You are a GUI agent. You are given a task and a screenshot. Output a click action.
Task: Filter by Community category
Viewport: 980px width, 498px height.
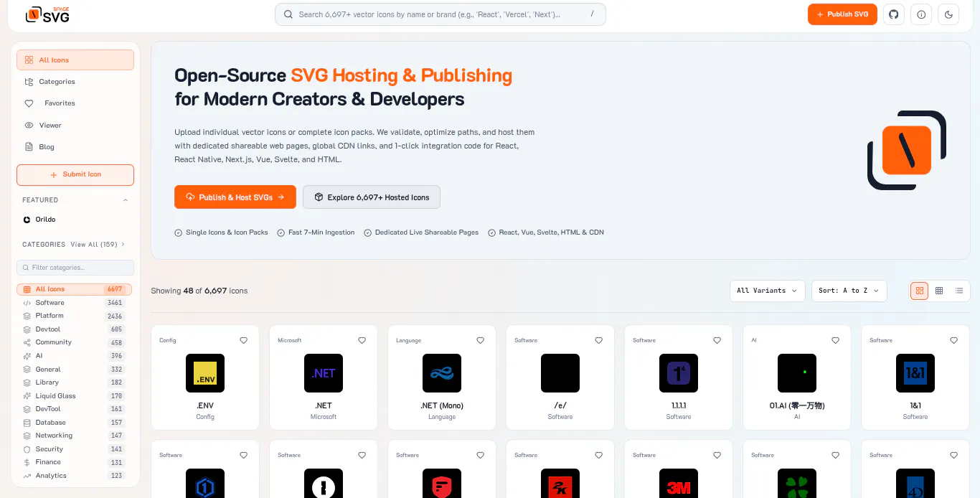pyautogui.click(x=75, y=342)
